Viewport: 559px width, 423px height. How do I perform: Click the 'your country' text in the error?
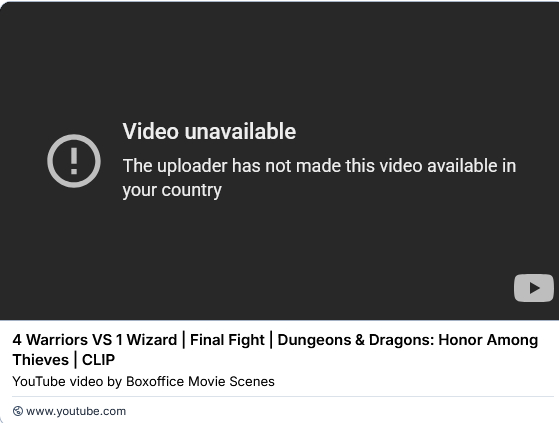(x=172, y=190)
